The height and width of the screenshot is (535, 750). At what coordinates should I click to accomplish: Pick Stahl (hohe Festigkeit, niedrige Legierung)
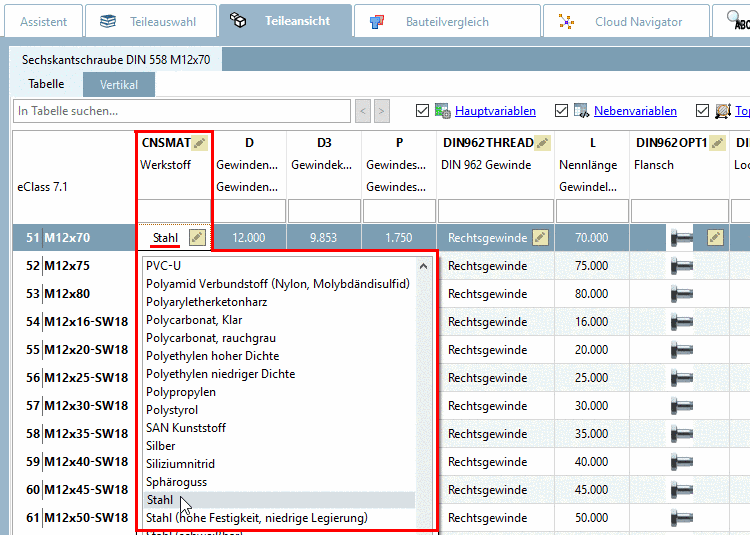(280, 518)
